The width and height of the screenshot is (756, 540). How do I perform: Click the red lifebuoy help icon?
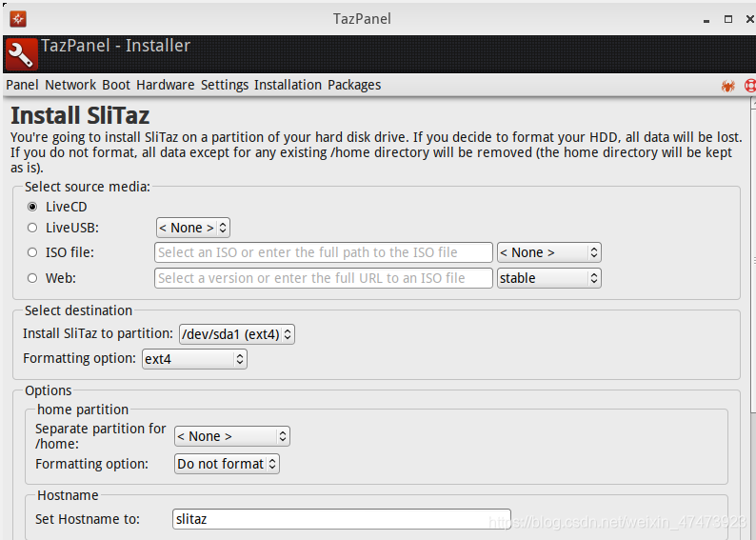[750, 86]
